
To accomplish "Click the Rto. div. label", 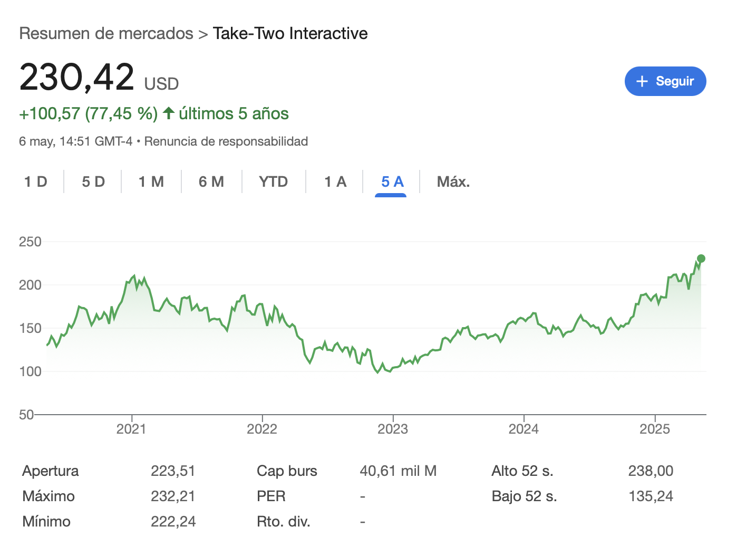I will point(284,522).
